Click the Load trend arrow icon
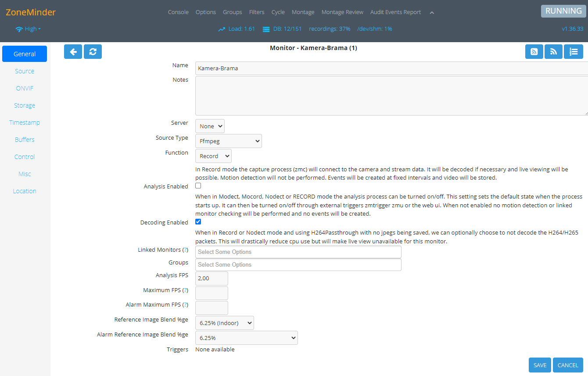The height and width of the screenshot is (376, 588). coord(222,29)
